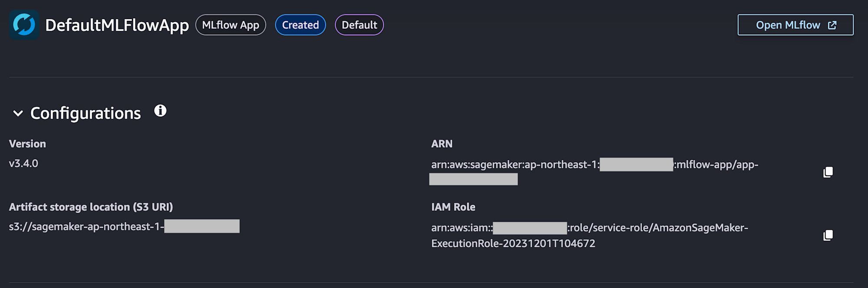The height and width of the screenshot is (288, 868).
Task: Click the S3 artifact storage URI
Action: 86,226
